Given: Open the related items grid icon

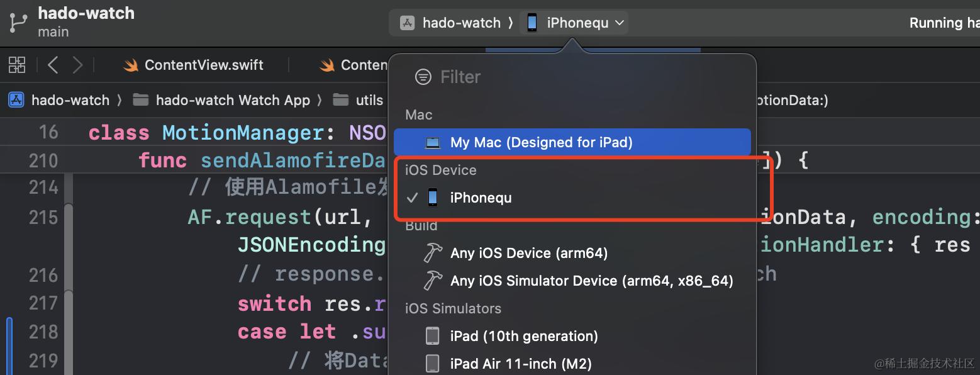Looking at the screenshot, I should (x=17, y=65).
